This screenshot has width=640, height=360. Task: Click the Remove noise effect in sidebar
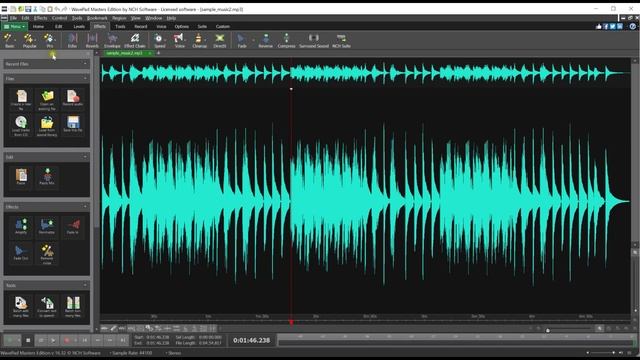coord(47,254)
